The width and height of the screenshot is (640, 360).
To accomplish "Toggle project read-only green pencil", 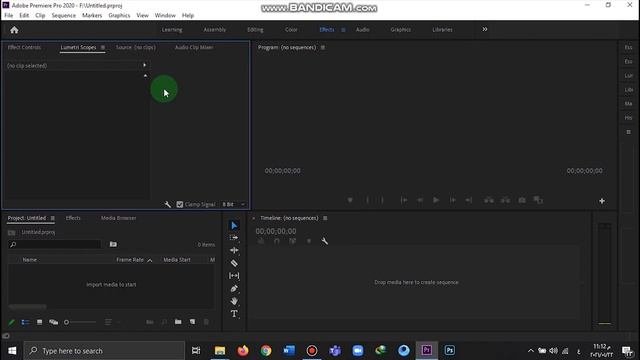I will point(11,322).
